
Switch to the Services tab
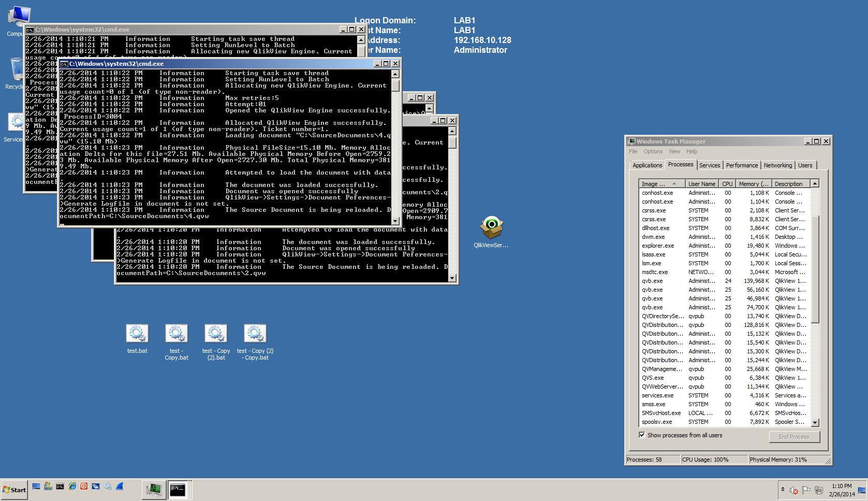click(x=709, y=165)
